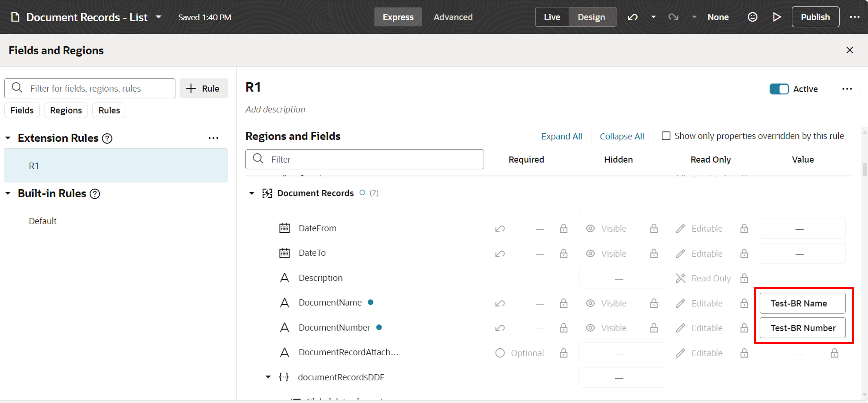Image resolution: width=868 pixels, height=403 pixels.
Task: Click the lock icon beside Read Only Description
Action: pyautogui.click(x=744, y=278)
